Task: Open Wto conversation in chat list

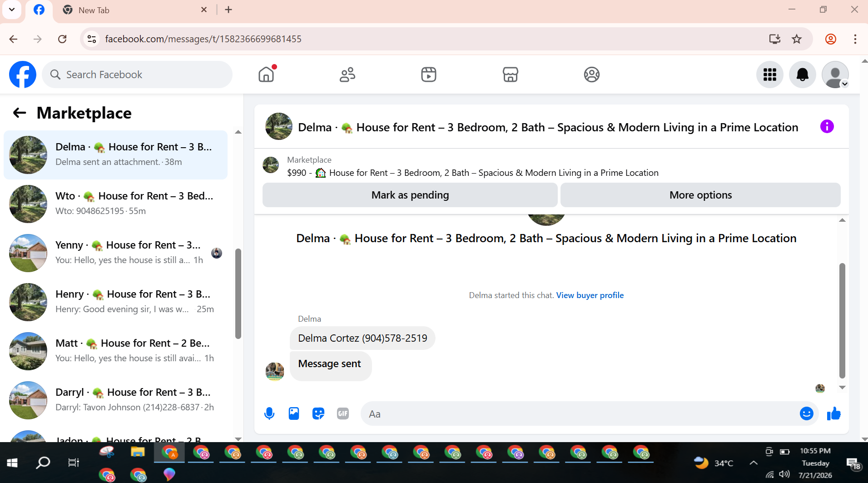Action: pos(116,204)
